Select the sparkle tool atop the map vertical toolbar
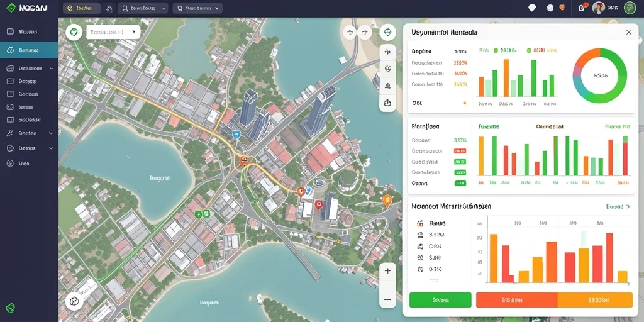This screenshot has height=322, width=644. (387, 52)
